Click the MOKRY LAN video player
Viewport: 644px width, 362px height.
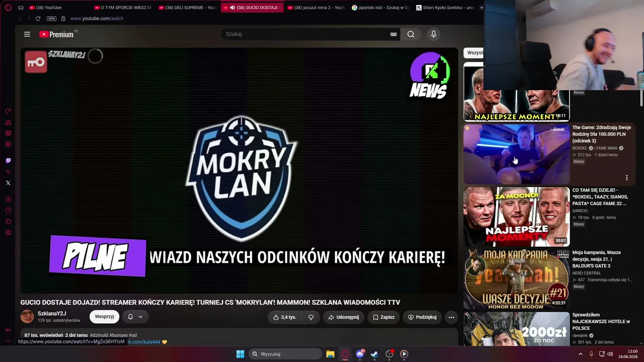click(239, 170)
